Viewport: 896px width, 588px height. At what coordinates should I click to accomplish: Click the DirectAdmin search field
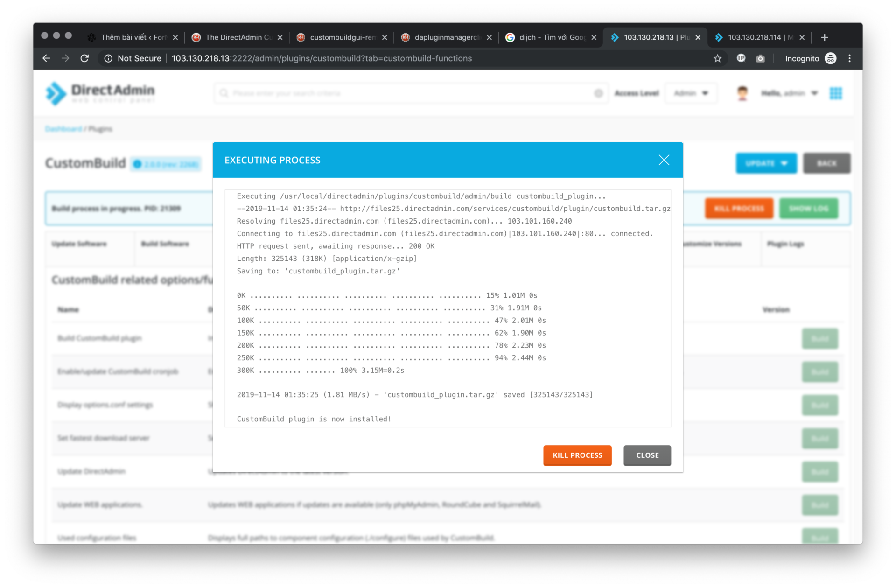click(x=411, y=93)
